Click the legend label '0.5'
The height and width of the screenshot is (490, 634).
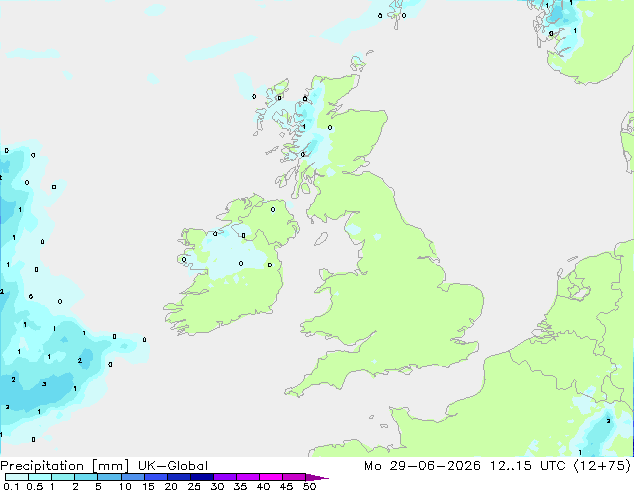pos(35,486)
